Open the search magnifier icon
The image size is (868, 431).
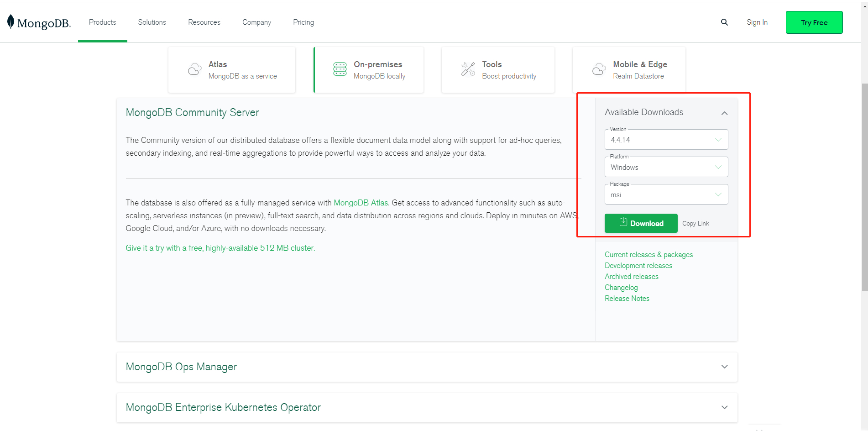724,22
